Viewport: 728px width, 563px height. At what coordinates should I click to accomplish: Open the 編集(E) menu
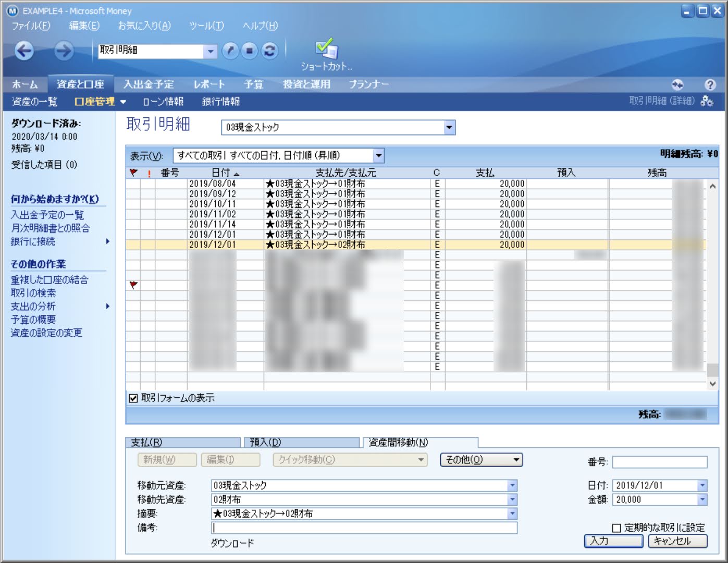tap(84, 26)
